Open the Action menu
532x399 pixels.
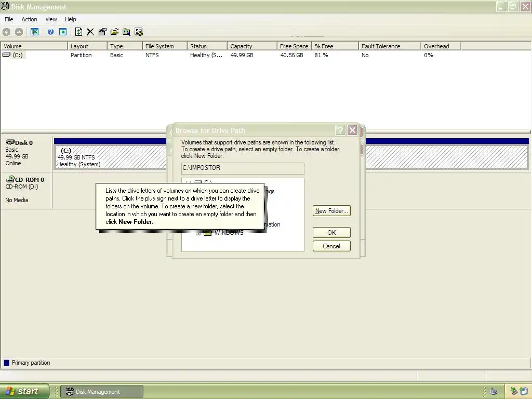[x=29, y=19]
